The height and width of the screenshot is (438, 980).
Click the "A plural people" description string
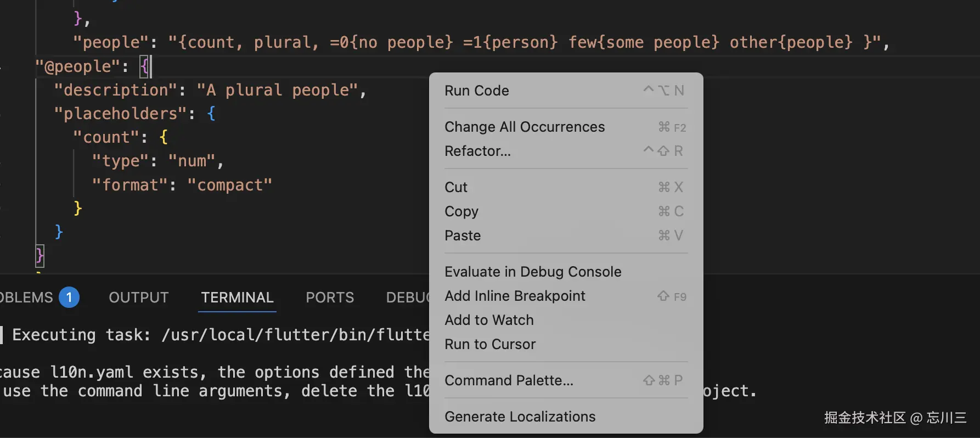tap(277, 90)
